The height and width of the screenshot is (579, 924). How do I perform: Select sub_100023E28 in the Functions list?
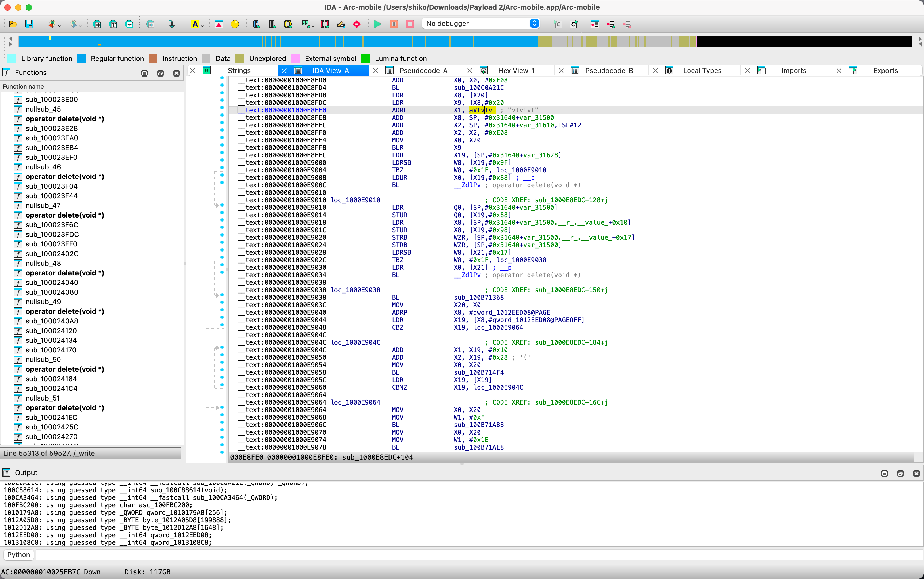(x=52, y=128)
